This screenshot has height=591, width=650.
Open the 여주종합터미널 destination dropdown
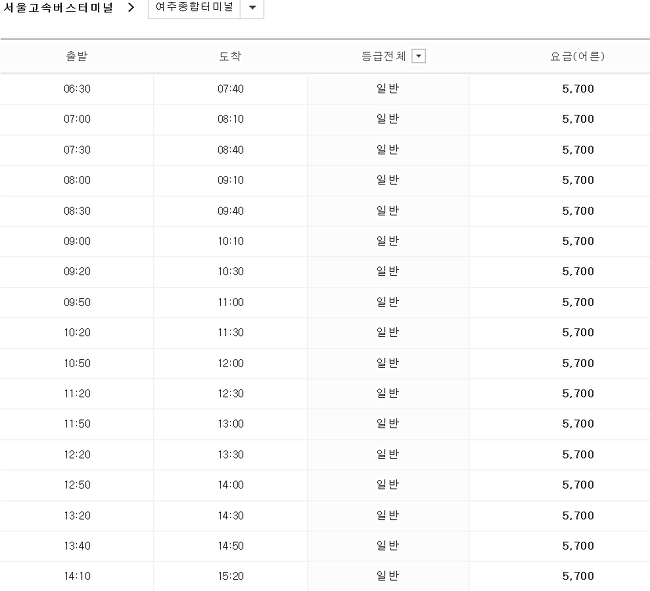tap(206, 7)
